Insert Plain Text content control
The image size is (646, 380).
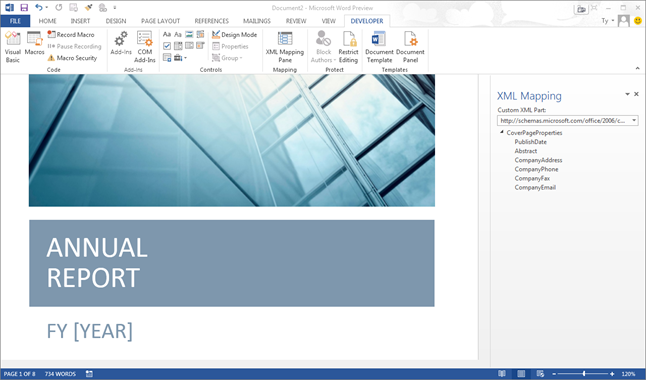178,35
